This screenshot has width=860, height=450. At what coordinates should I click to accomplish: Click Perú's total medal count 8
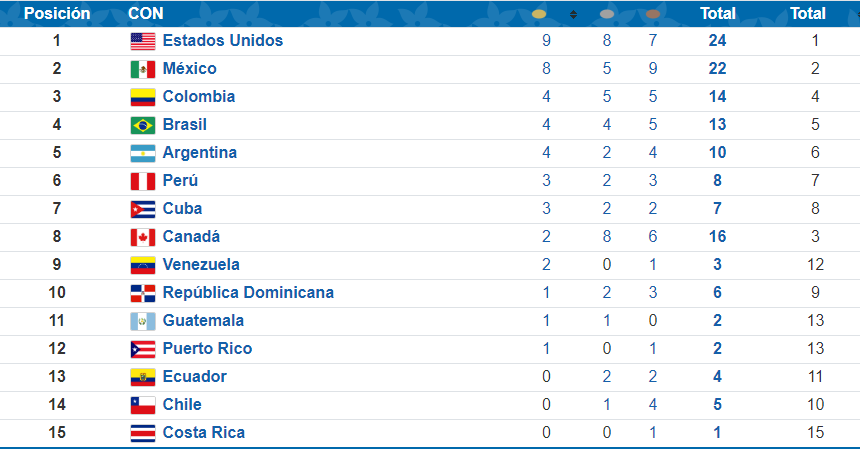click(717, 181)
